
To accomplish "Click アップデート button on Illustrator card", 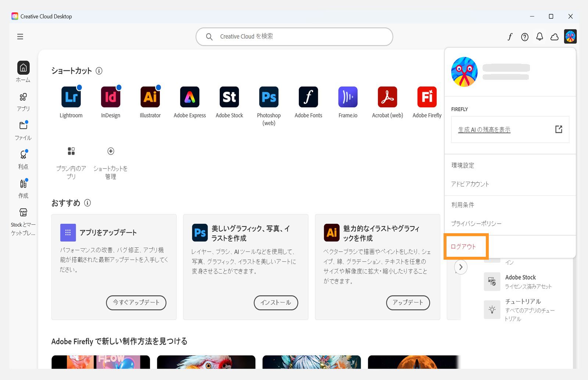I will 408,302.
